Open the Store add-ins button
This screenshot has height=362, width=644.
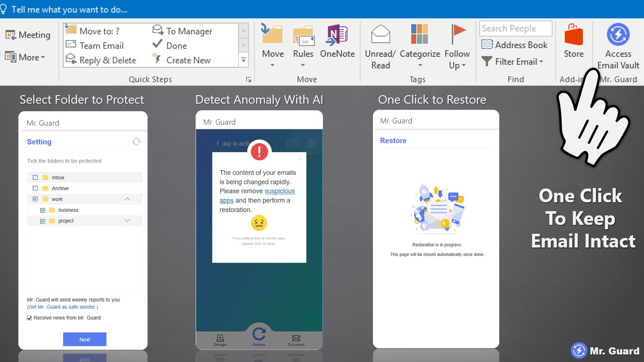click(x=574, y=41)
